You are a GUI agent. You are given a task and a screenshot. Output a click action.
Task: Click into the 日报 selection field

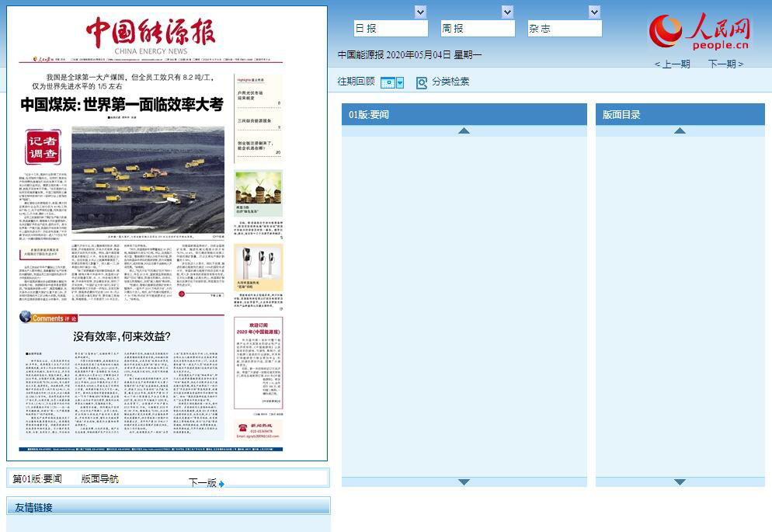click(391, 29)
